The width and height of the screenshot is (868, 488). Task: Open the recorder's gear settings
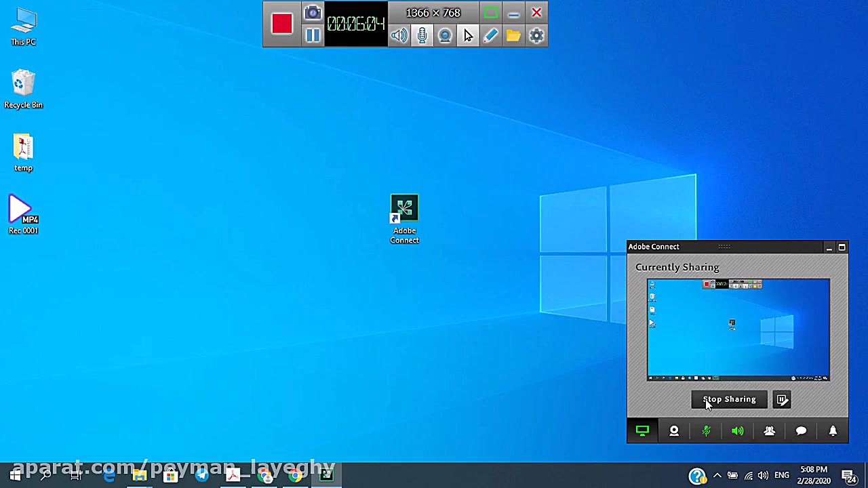point(536,35)
